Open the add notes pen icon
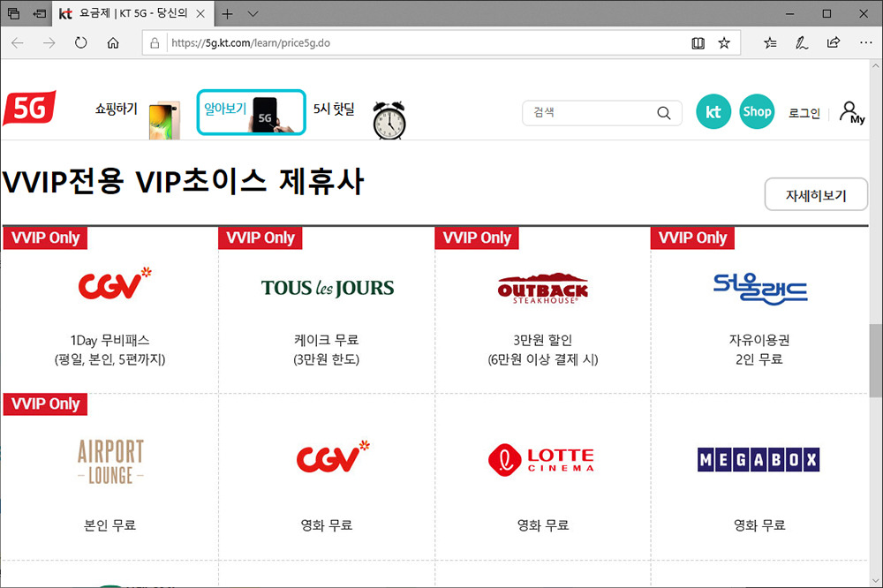Image resolution: width=883 pixels, height=588 pixels. (x=802, y=42)
